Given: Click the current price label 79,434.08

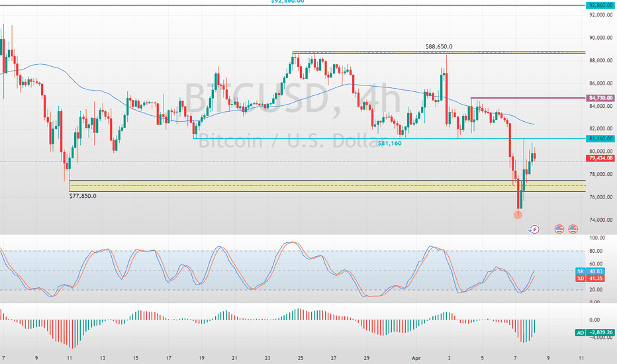Looking at the screenshot, I should coord(600,158).
